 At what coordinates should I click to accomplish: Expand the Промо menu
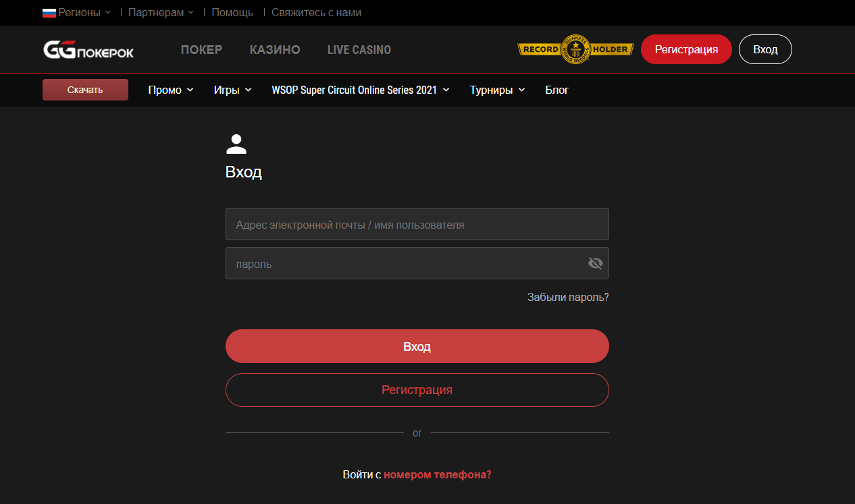tap(171, 90)
